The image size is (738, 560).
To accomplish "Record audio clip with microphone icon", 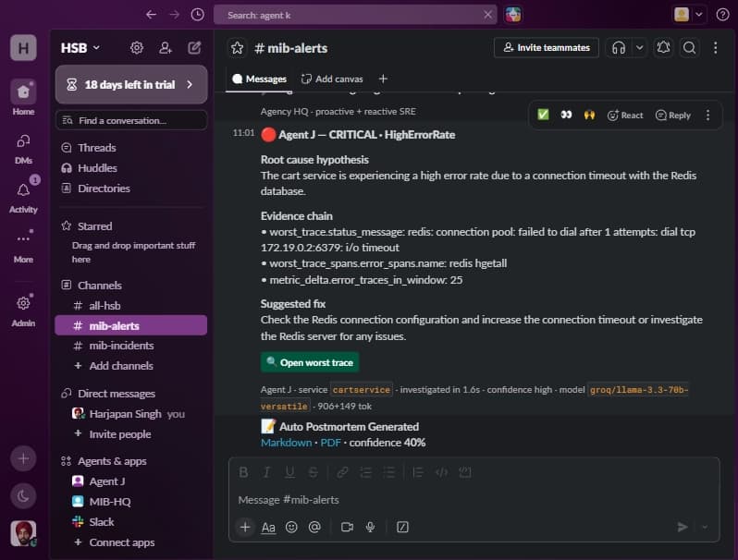I will pyautogui.click(x=371, y=527).
